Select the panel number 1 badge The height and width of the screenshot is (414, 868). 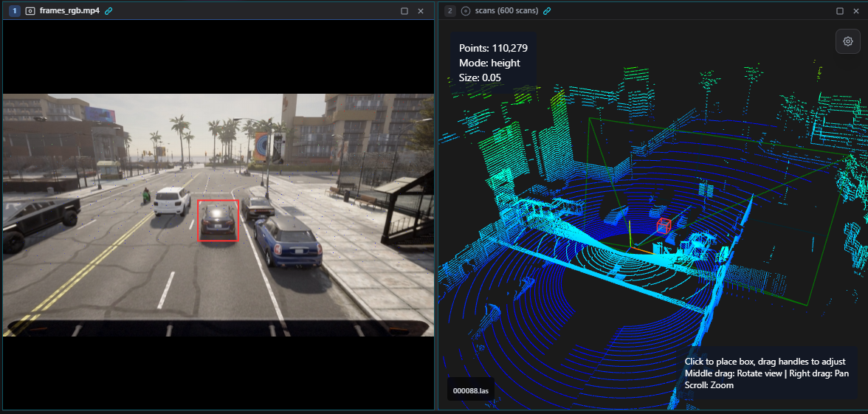(15, 10)
